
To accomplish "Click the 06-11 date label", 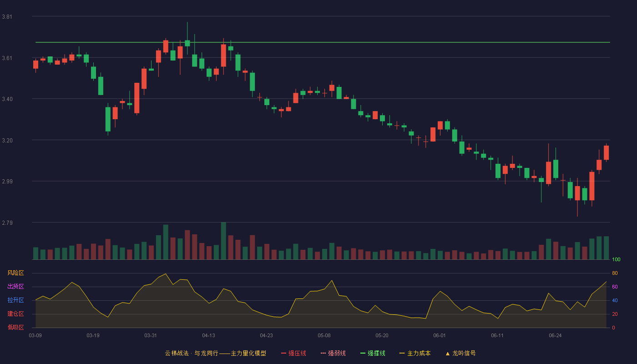I will click(497, 335).
